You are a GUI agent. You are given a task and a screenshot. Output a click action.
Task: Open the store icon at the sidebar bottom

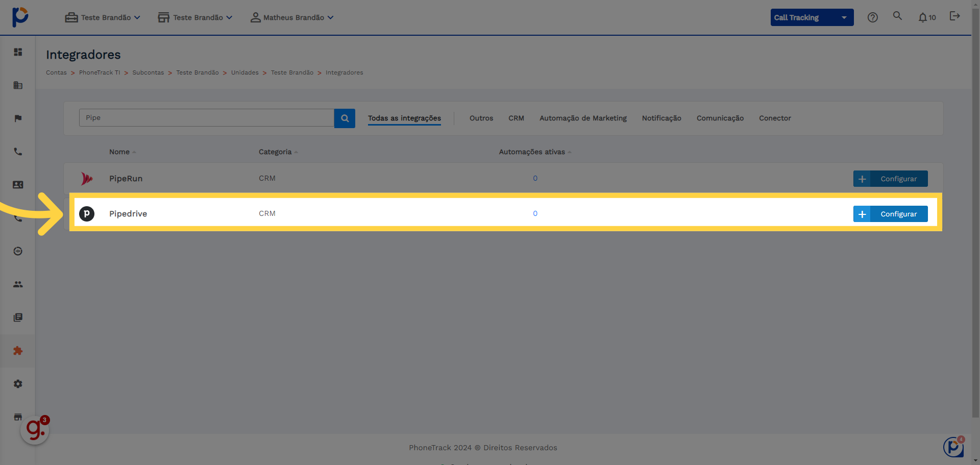(18, 417)
